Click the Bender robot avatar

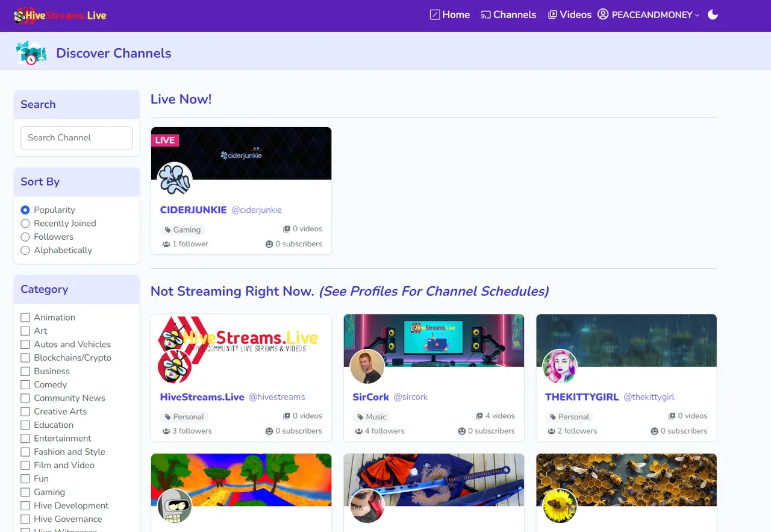coord(175,505)
